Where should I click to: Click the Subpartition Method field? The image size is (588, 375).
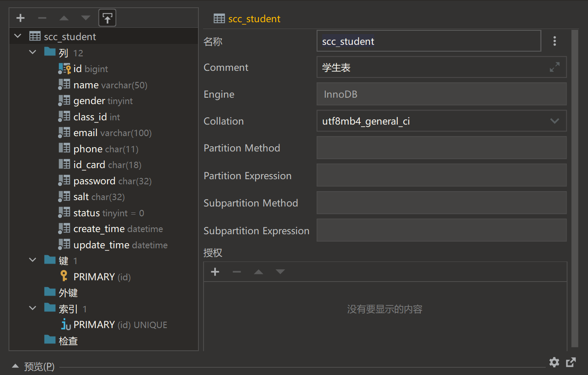pyautogui.click(x=442, y=203)
